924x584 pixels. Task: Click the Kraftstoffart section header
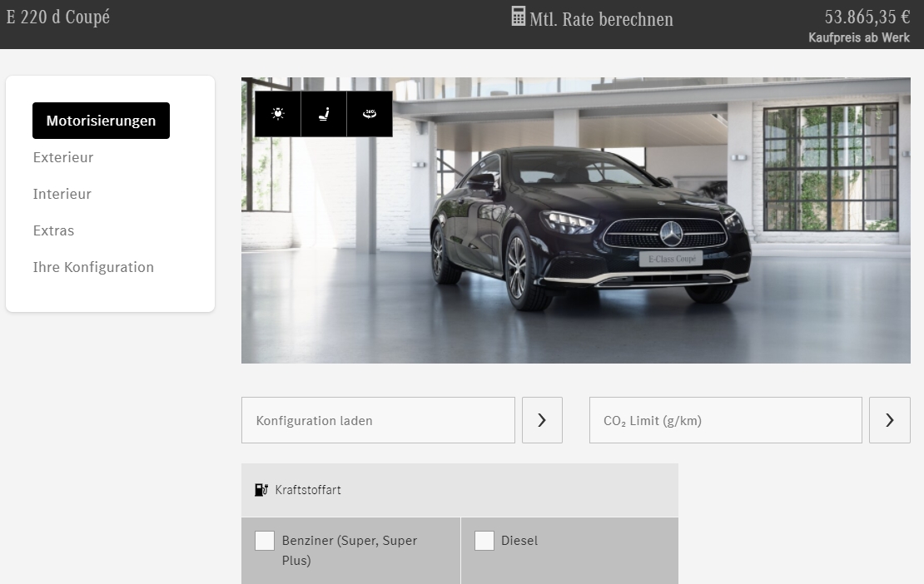point(460,490)
